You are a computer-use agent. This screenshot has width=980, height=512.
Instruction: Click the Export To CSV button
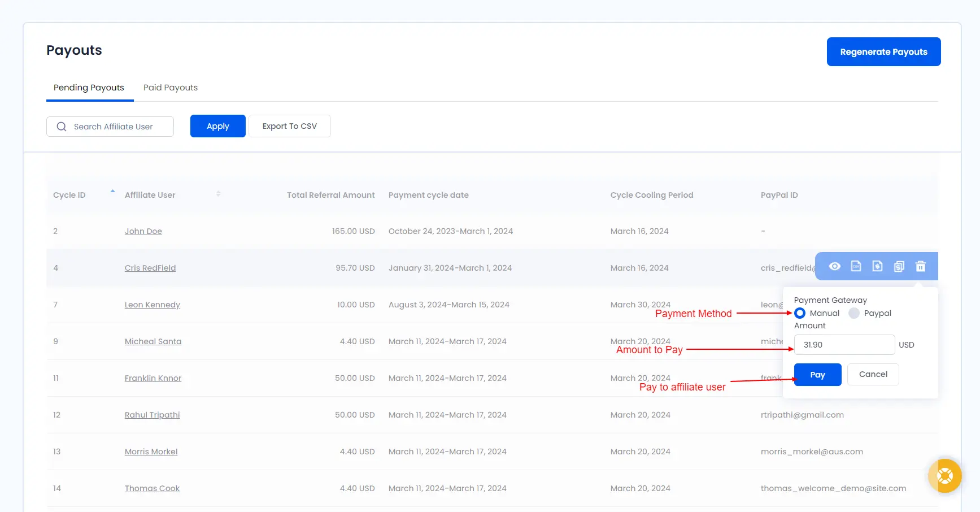point(289,126)
